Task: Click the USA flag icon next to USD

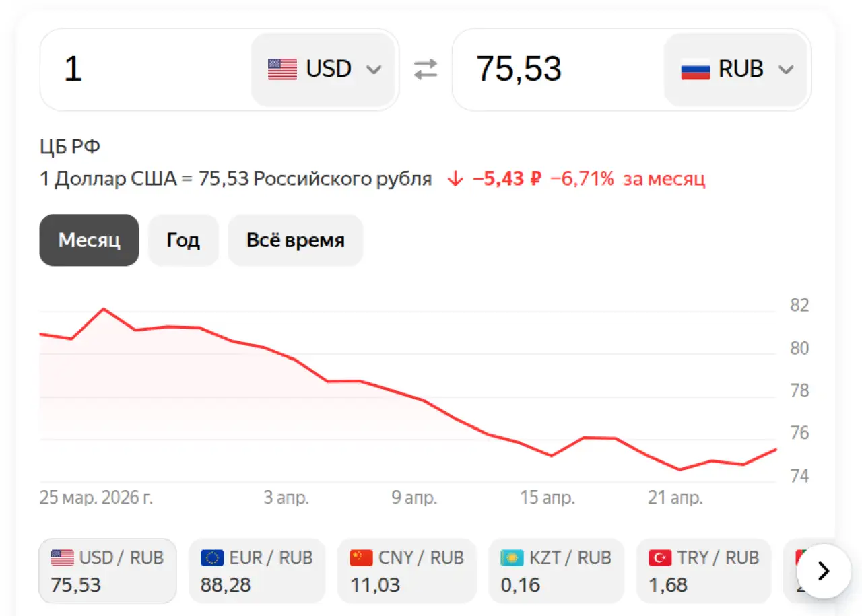Action: [x=281, y=68]
